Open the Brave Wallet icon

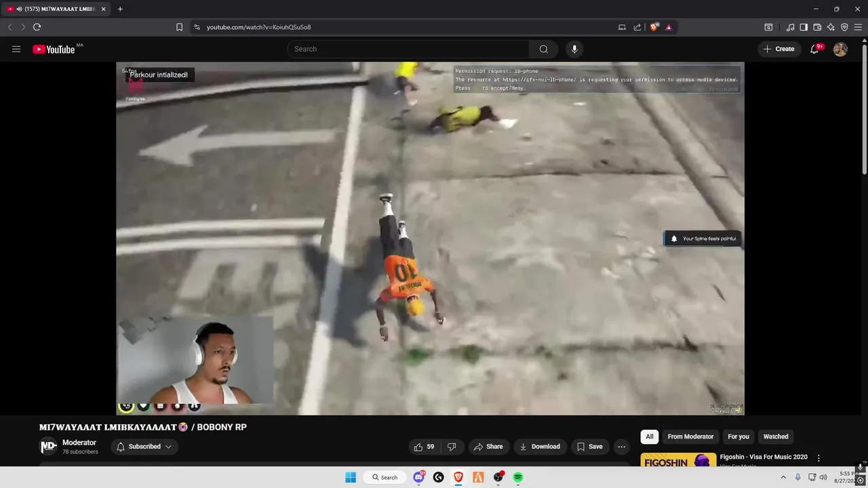click(x=817, y=27)
